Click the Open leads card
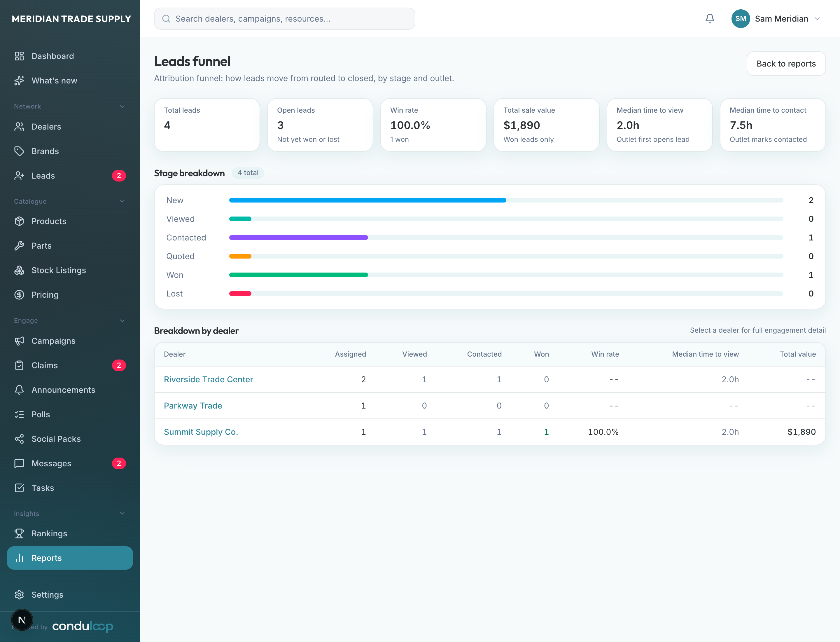Image resolution: width=840 pixels, height=642 pixels. (x=320, y=125)
